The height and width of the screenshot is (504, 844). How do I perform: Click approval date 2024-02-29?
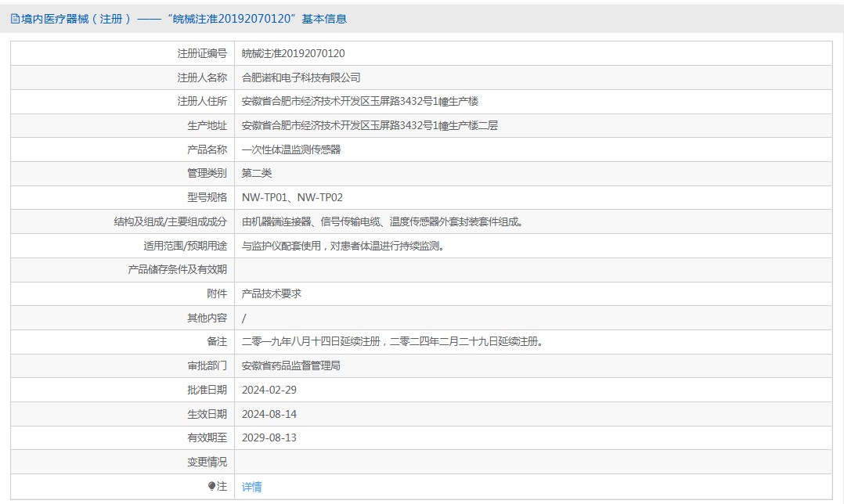(269, 390)
